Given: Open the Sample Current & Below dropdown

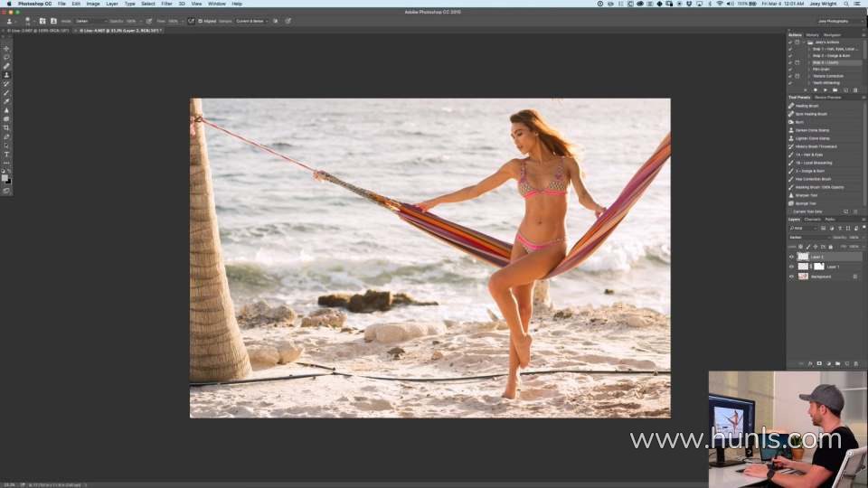Looking at the screenshot, I should pos(252,21).
